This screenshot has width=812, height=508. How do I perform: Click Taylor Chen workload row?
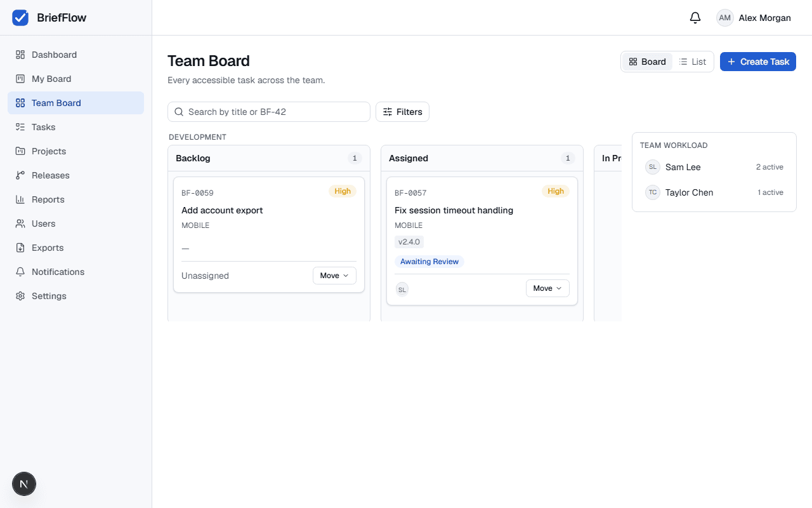coord(714,192)
